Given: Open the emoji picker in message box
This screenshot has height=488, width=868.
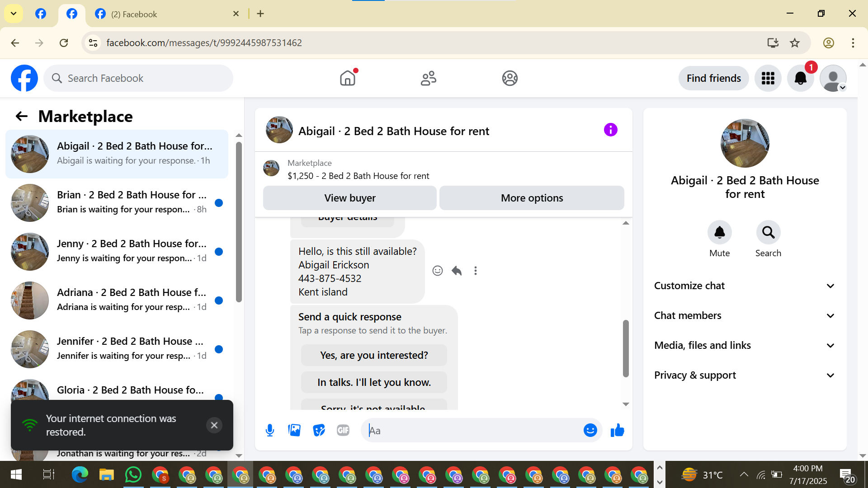Looking at the screenshot, I should pos(590,431).
